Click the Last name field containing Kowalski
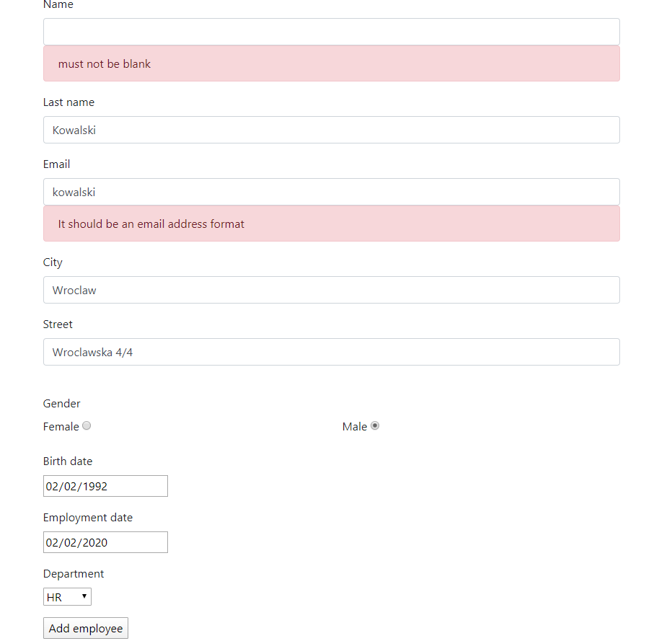This screenshot has height=641, width=672. tap(331, 130)
